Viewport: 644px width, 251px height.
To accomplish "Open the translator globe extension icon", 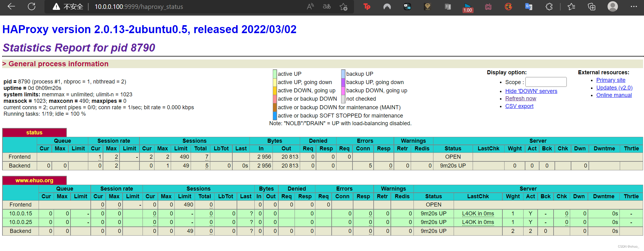I will pos(407,6).
